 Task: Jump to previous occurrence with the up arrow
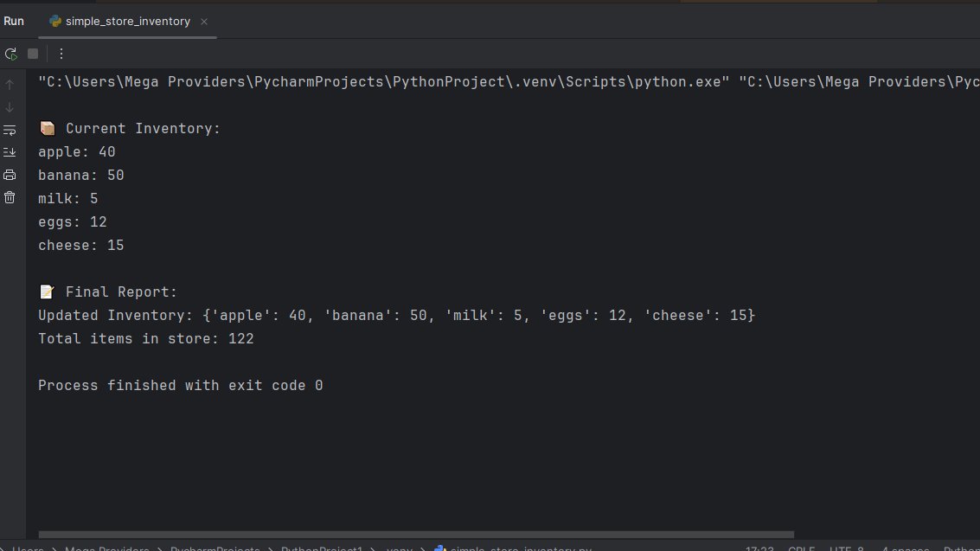(x=8, y=84)
